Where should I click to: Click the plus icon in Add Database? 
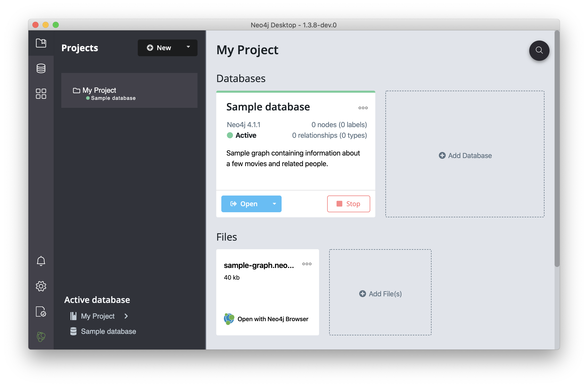pyautogui.click(x=442, y=156)
